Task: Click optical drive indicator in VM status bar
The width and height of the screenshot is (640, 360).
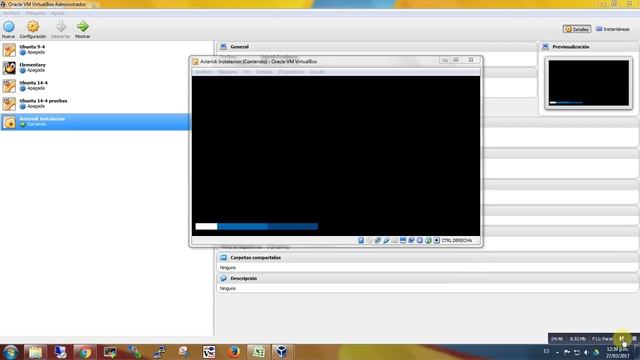Action: click(x=370, y=240)
